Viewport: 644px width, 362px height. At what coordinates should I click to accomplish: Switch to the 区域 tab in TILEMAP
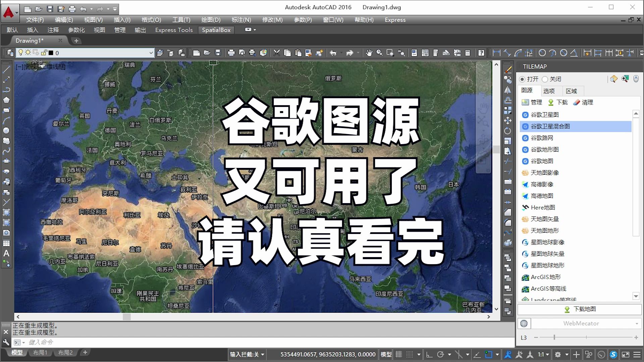coord(572,91)
